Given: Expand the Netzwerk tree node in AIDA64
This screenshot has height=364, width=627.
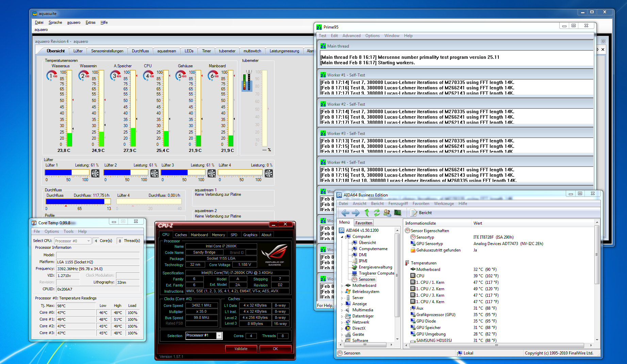Looking at the screenshot, I should [x=342, y=323].
